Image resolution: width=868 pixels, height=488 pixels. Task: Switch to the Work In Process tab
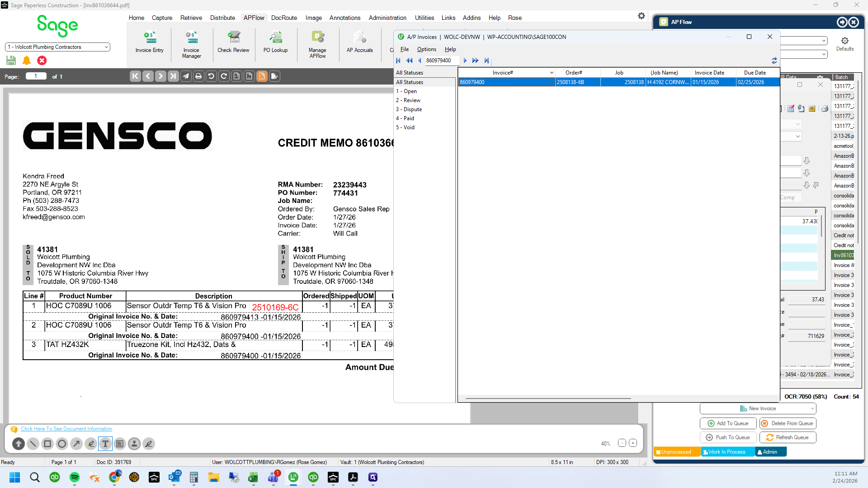(x=727, y=452)
